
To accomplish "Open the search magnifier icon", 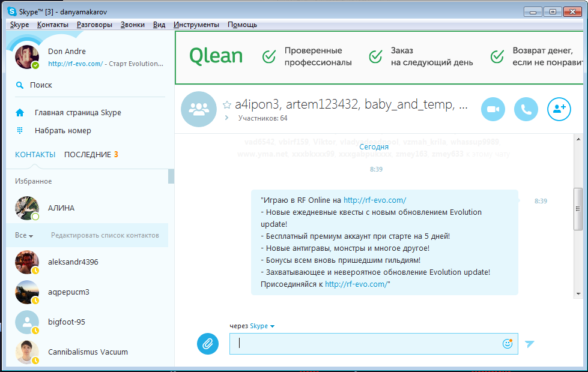I will (19, 85).
